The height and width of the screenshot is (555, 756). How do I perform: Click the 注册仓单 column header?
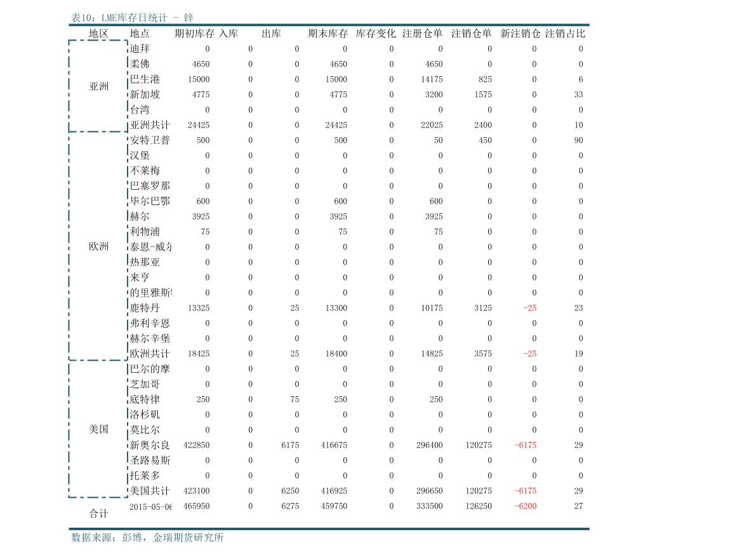pyautogui.click(x=422, y=33)
